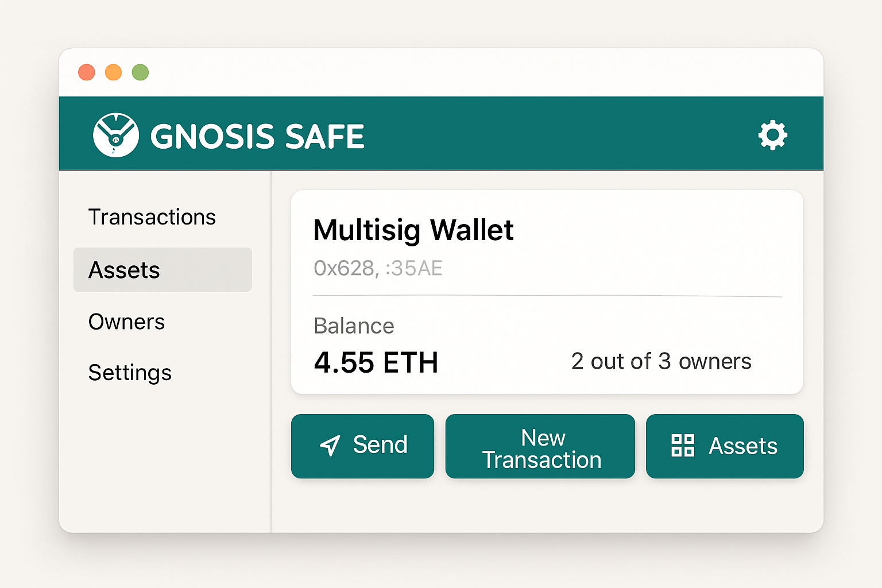Select the Assets sidebar entry

click(124, 270)
